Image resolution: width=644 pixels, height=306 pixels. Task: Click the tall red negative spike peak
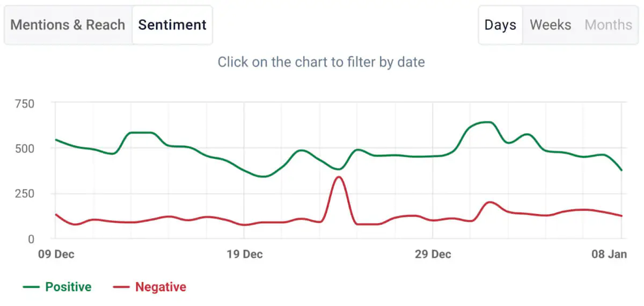338,177
